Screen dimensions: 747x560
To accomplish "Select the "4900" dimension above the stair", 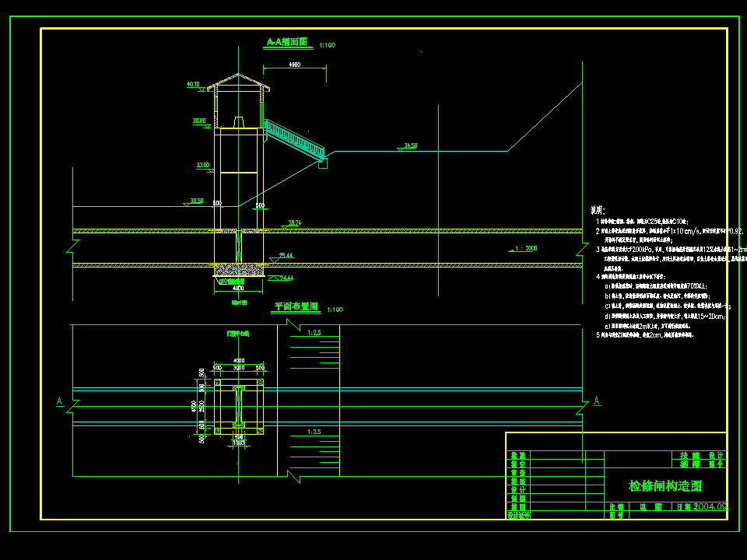I will (x=295, y=65).
